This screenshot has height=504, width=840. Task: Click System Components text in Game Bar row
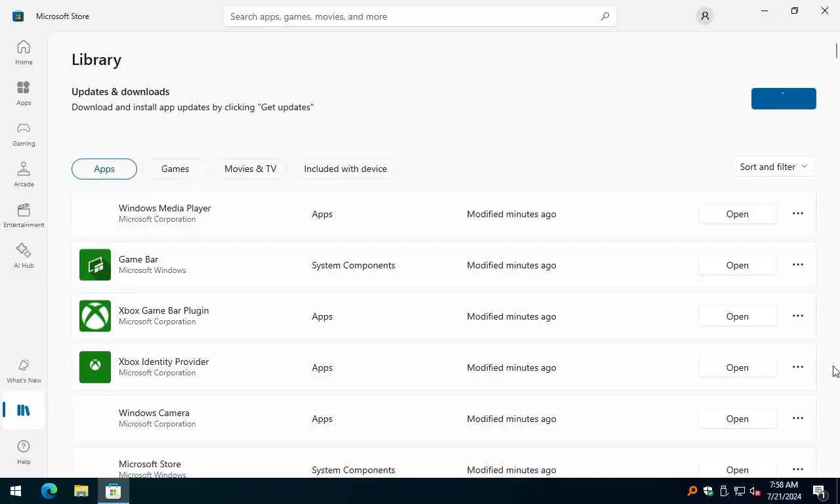tap(353, 265)
